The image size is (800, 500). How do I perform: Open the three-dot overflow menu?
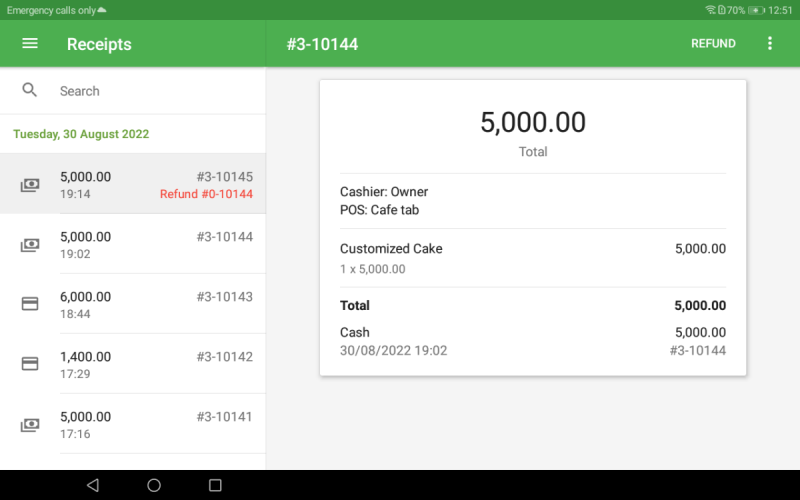[769, 44]
